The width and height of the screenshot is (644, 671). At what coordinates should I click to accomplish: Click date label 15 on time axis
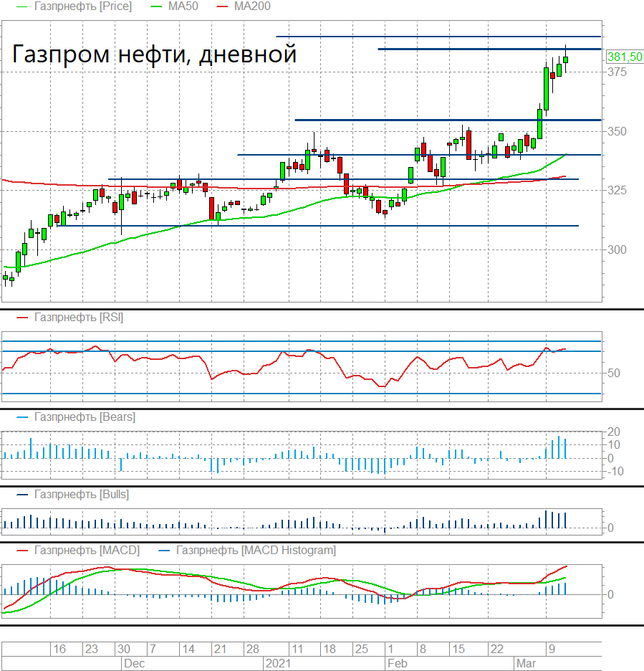click(458, 649)
